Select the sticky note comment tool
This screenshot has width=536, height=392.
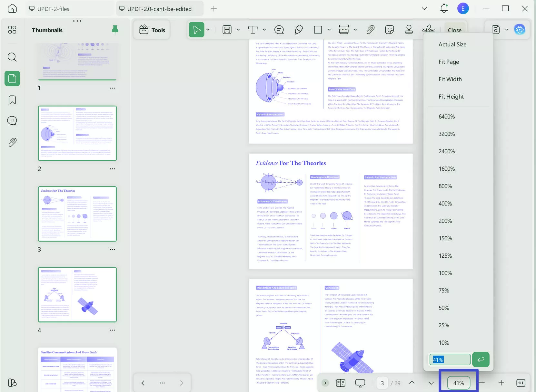(x=279, y=30)
